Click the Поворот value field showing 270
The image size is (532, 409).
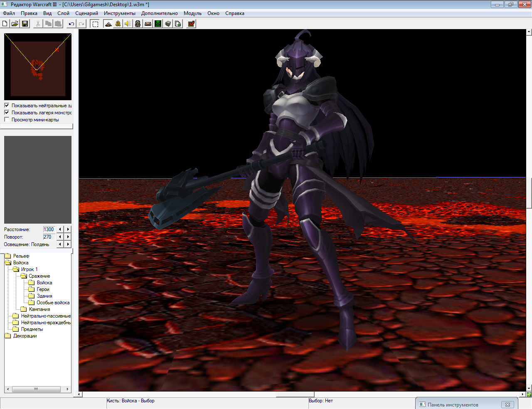(x=49, y=237)
